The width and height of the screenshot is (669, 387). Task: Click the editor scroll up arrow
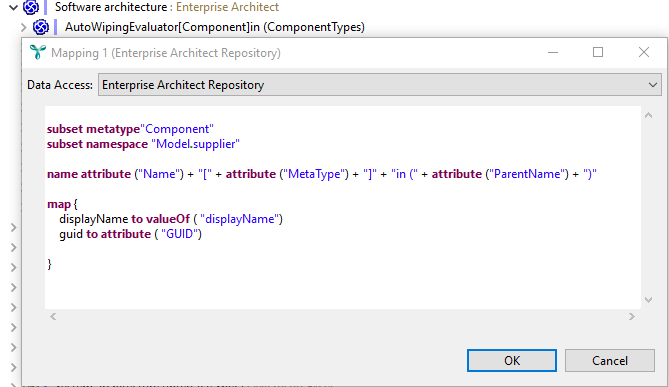coord(649,115)
